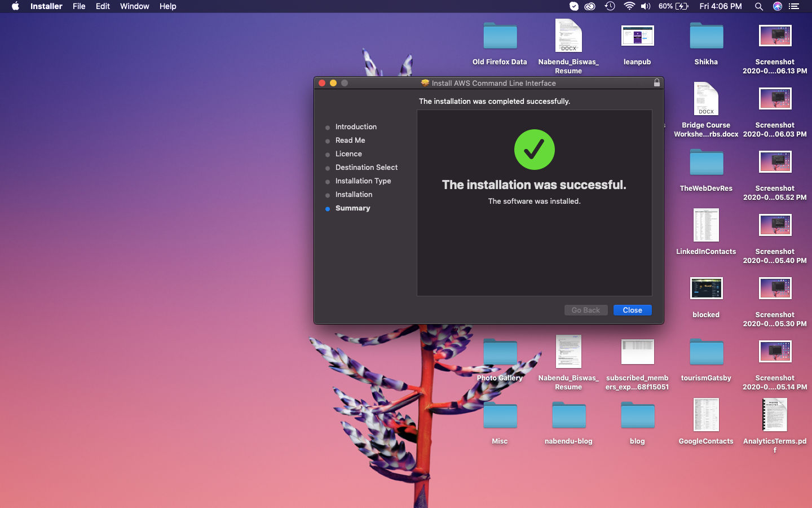The image size is (812, 508).
Task: Select the Summary step in sidebar
Action: [352, 208]
